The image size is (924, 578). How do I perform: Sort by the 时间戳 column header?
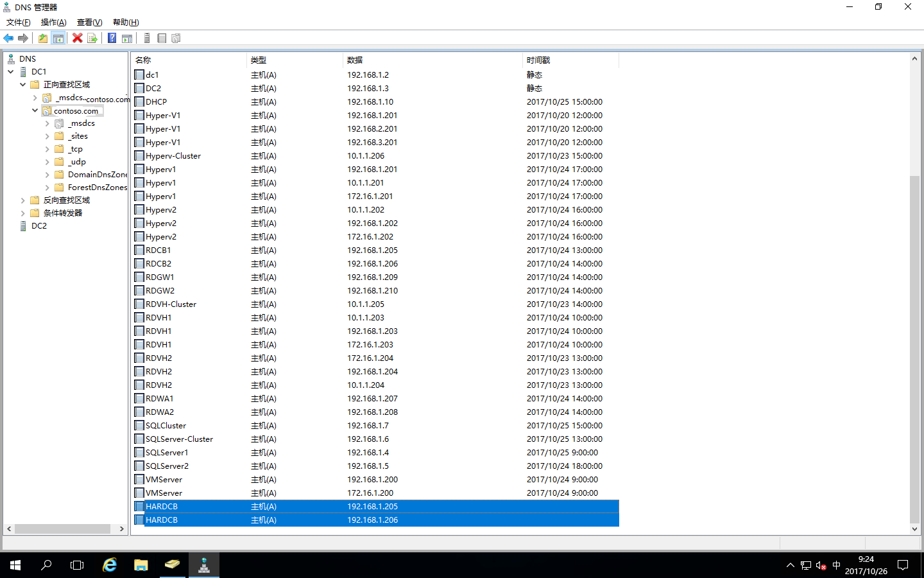570,60
